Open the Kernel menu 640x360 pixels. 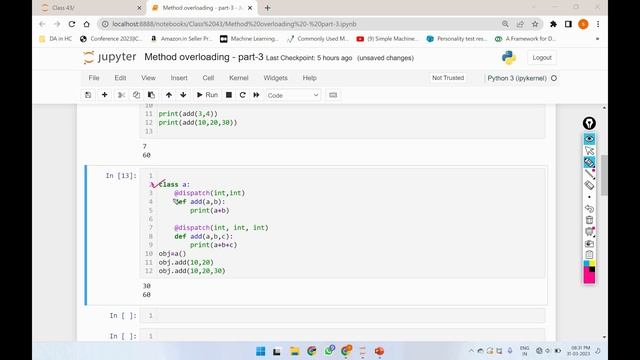tap(239, 78)
